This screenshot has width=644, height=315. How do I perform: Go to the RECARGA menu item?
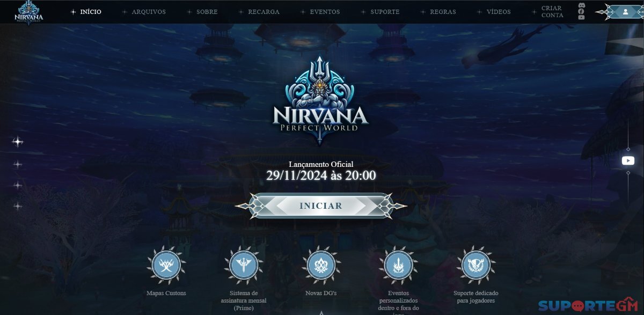(264, 12)
